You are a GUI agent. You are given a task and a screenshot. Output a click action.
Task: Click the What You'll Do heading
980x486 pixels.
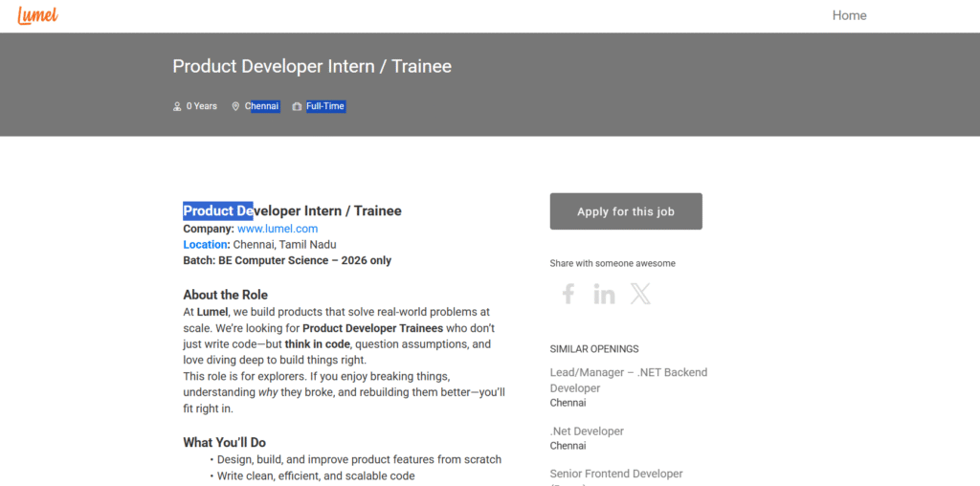[x=224, y=442]
